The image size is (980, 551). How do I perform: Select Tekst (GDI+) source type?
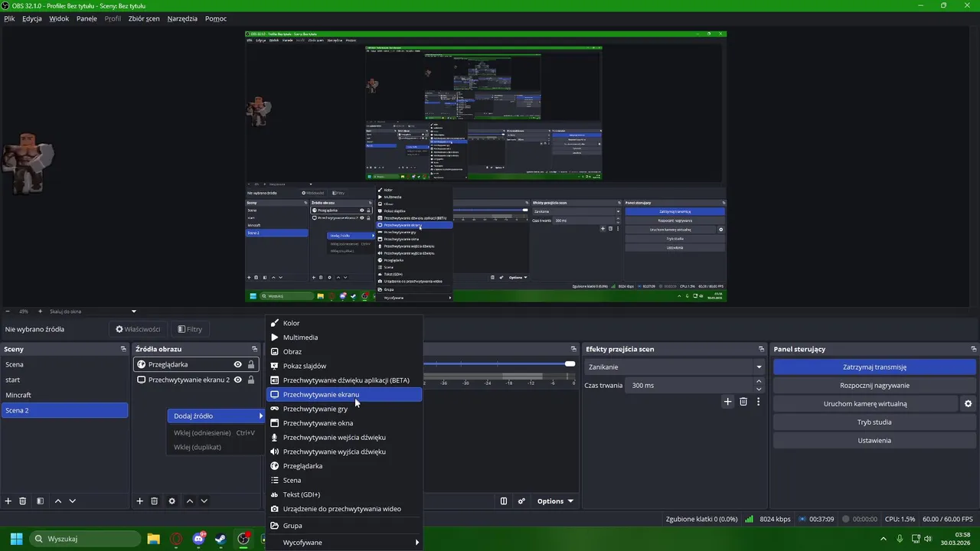coord(344,494)
